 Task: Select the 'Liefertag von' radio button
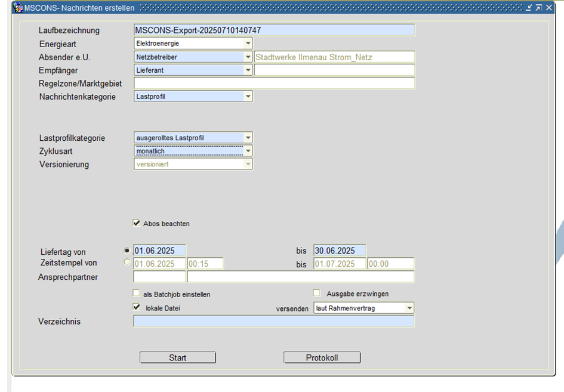[127, 251]
